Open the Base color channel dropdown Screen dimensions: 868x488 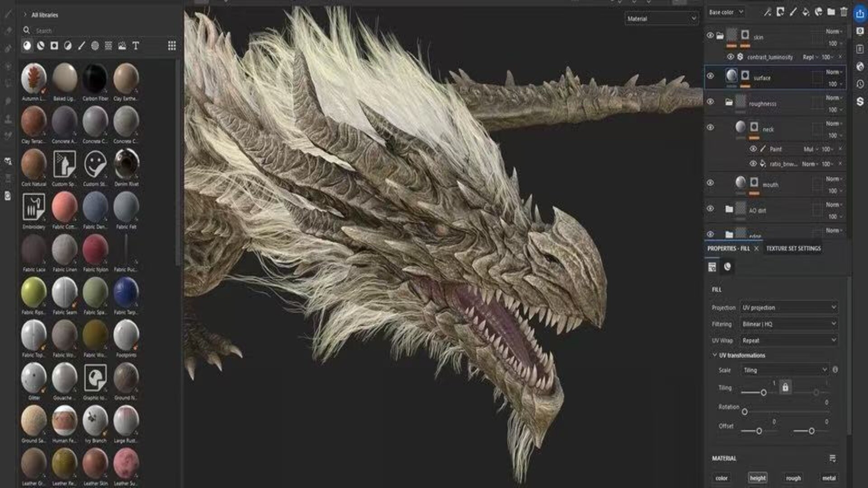click(x=726, y=12)
